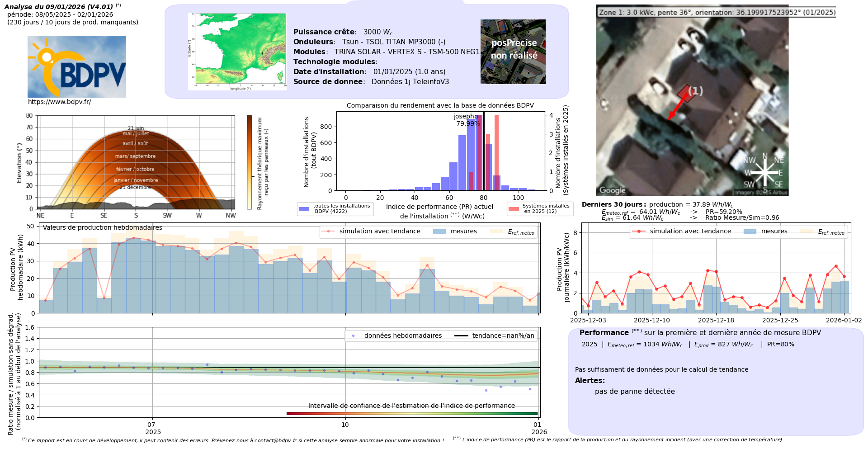868x449 pixels.
Task: Click the 'février / octobre' sun path label
Action: tap(135, 169)
